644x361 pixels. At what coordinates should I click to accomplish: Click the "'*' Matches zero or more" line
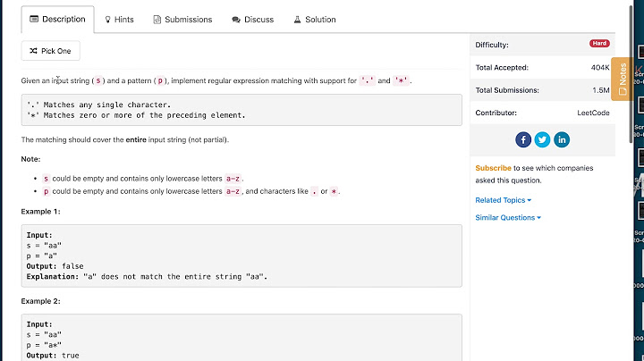pos(136,115)
